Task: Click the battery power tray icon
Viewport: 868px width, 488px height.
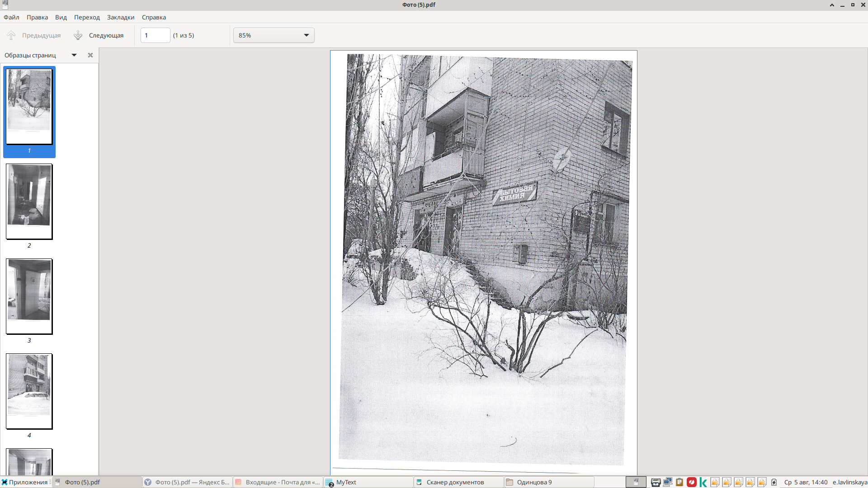Action: (774, 482)
